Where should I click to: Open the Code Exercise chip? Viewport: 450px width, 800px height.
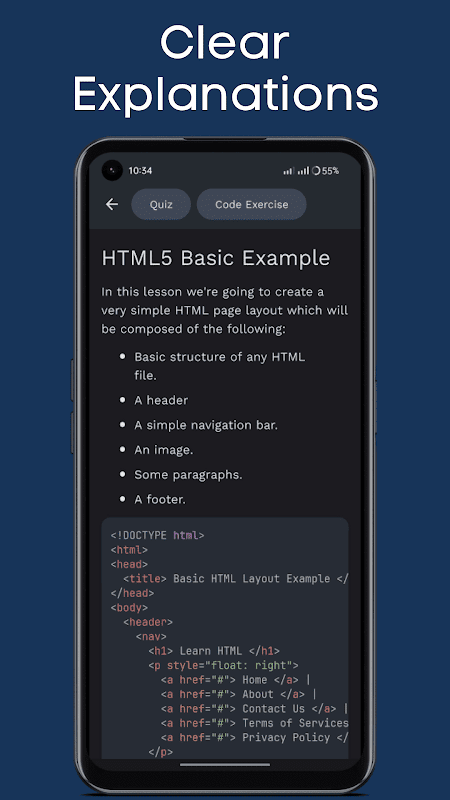(x=252, y=205)
